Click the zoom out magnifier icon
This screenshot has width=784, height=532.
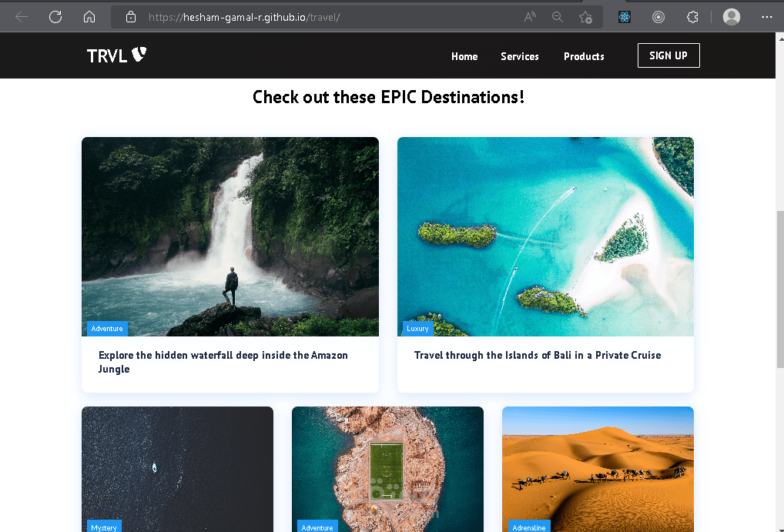tap(557, 17)
